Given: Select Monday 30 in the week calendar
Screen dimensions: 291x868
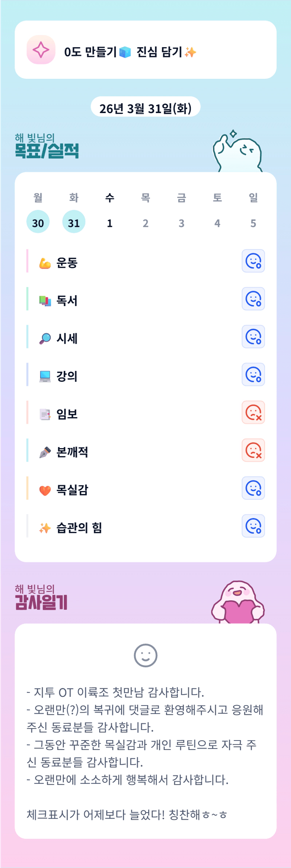Looking at the screenshot, I should 38,222.
